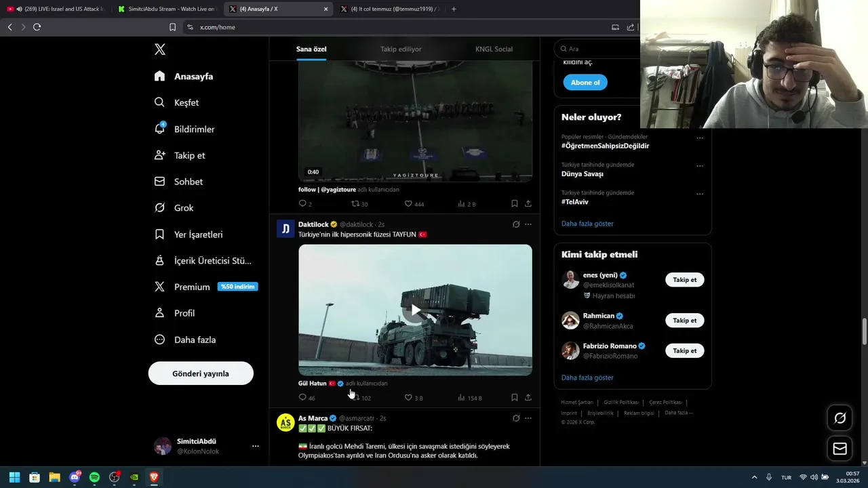
Task: Bookmark the yagiztoure video post
Action: [x=514, y=203]
